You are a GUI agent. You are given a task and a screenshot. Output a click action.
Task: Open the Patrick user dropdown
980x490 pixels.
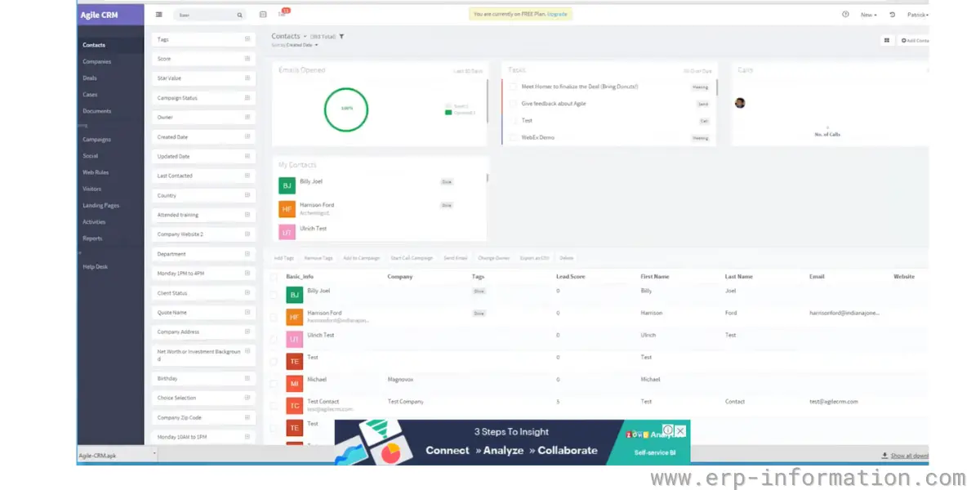pyautogui.click(x=918, y=15)
